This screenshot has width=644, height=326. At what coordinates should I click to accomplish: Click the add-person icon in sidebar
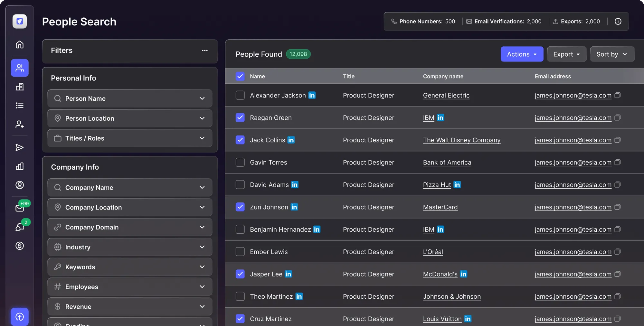[20, 124]
